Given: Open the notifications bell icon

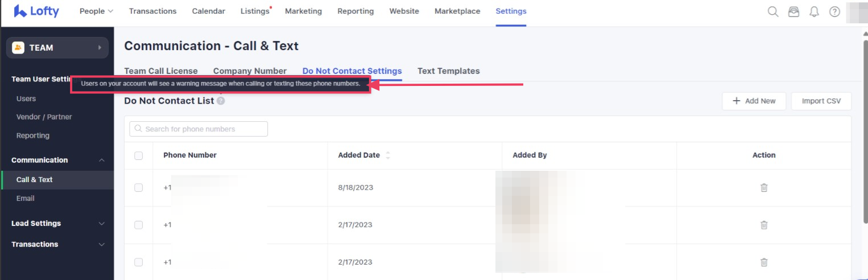Looking at the screenshot, I should pos(814,11).
